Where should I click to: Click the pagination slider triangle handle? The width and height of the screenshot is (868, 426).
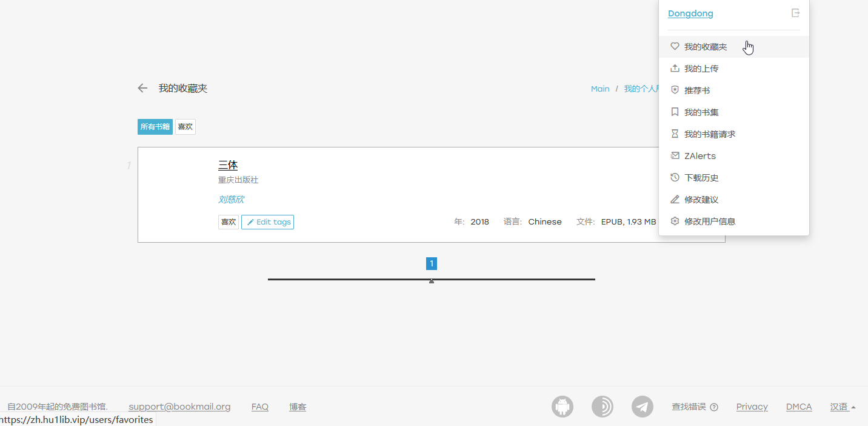click(432, 281)
